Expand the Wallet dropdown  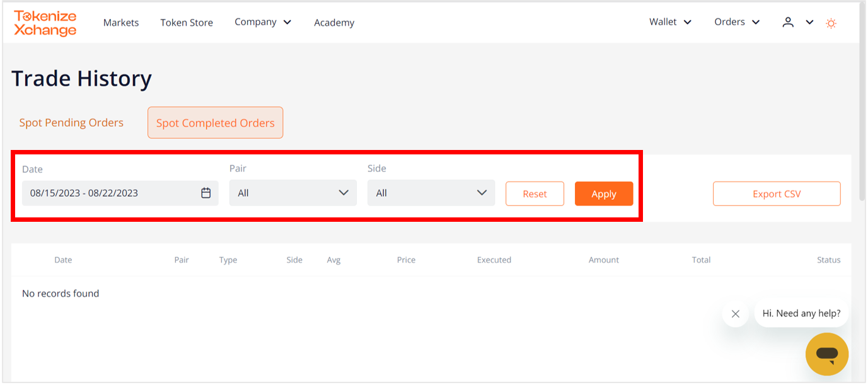[671, 22]
